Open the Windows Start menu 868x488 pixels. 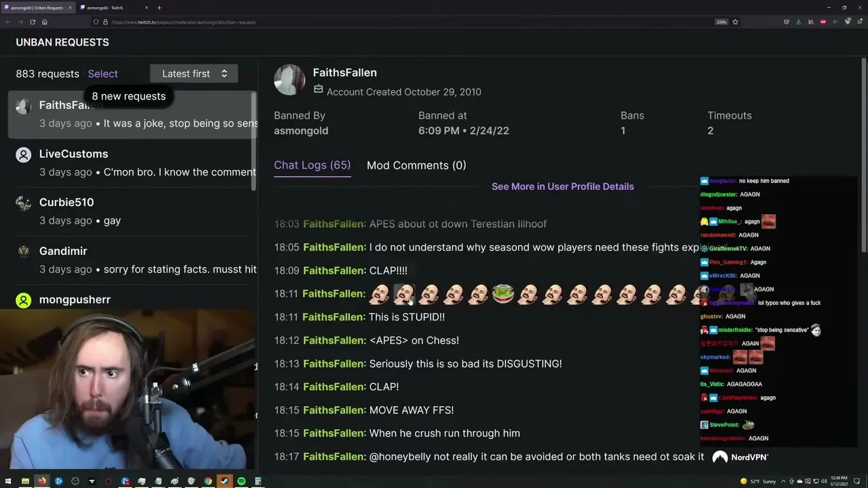pos(8,481)
